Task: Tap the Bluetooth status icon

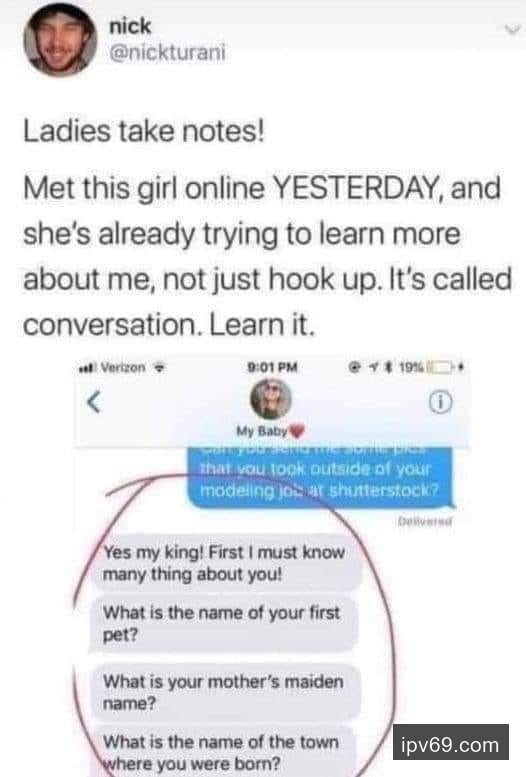Action: pos(390,368)
